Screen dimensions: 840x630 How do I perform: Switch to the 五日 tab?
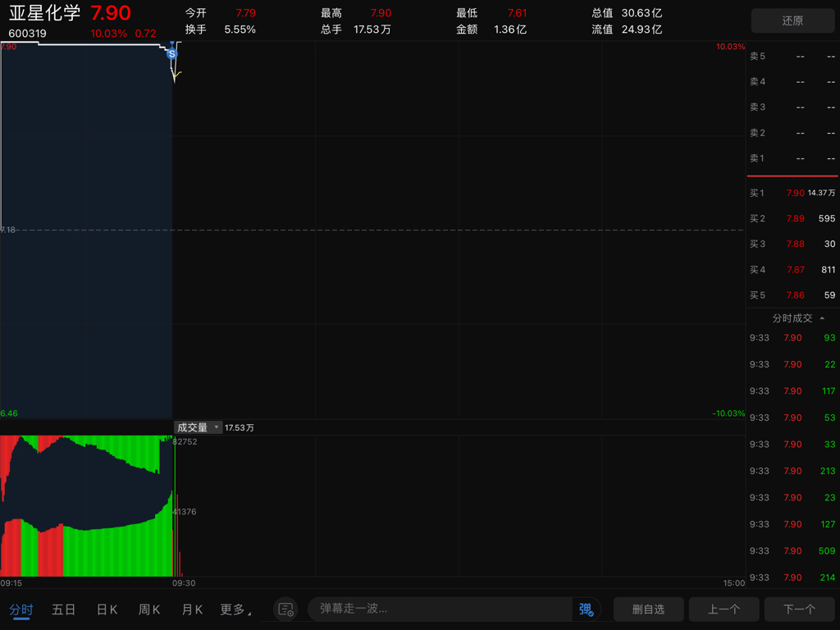pos(64,609)
